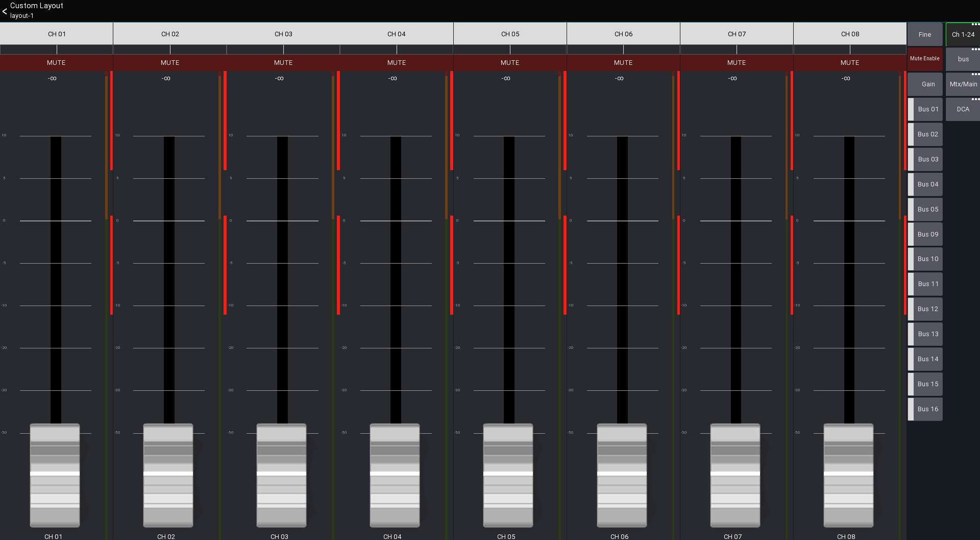Viewport: 980px width, 540px height.
Task: Switch to the Ch 1-24 tab
Action: [963, 34]
